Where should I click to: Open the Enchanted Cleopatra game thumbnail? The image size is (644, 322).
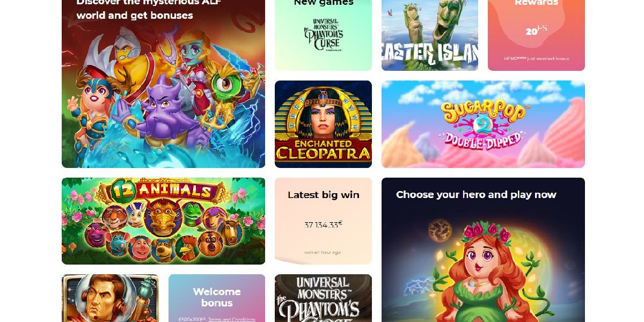323,124
